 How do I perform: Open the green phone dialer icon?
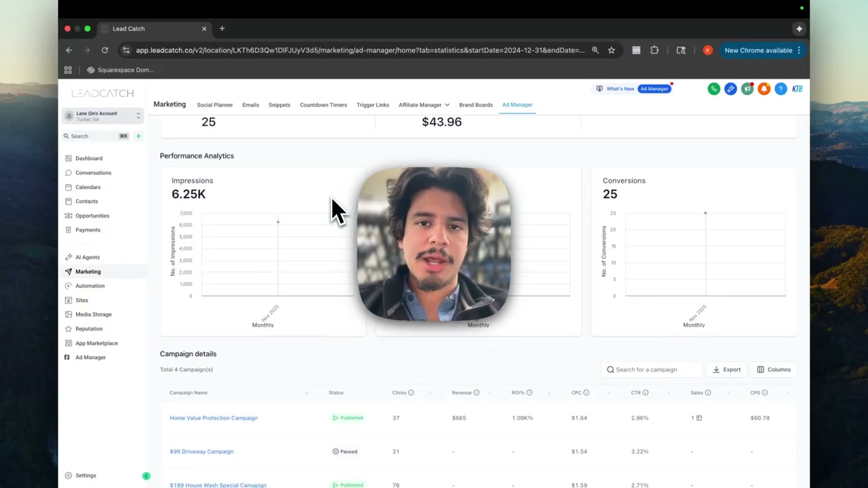(x=713, y=89)
